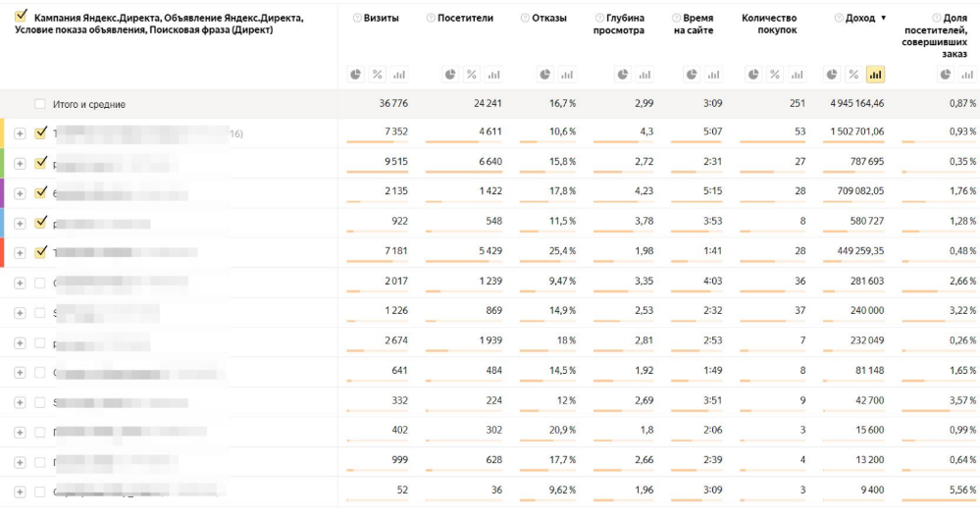Sort table by Доход column header
Image resolution: width=980 pixels, height=519 pixels.
(859, 19)
